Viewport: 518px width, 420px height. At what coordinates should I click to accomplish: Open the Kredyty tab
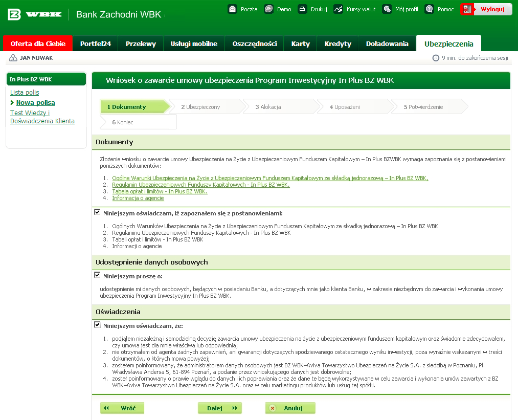337,43
